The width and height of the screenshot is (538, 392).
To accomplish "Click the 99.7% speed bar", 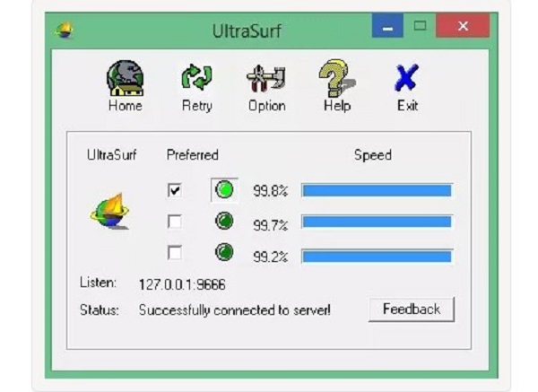I will tap(377, 222).
